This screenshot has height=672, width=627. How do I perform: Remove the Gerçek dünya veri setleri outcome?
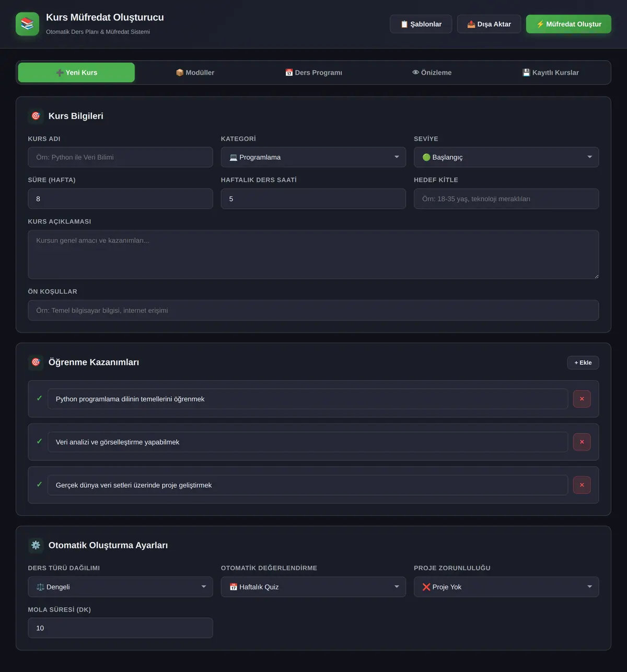coord(582,485)
